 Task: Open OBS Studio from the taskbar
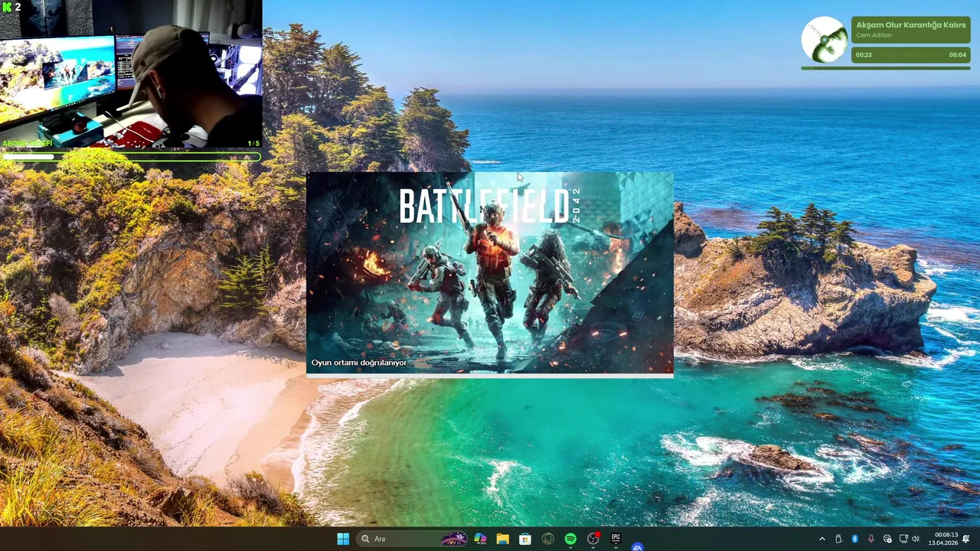593,539
